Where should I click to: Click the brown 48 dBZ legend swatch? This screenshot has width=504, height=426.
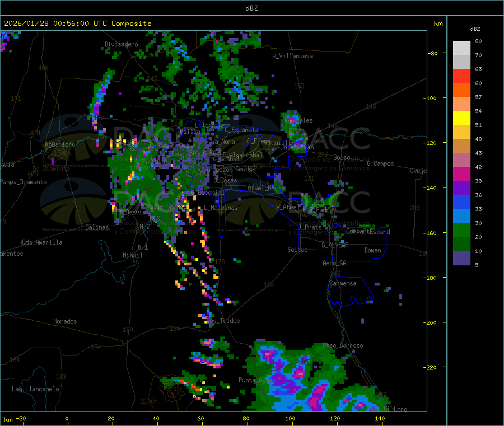coord(461,146)
